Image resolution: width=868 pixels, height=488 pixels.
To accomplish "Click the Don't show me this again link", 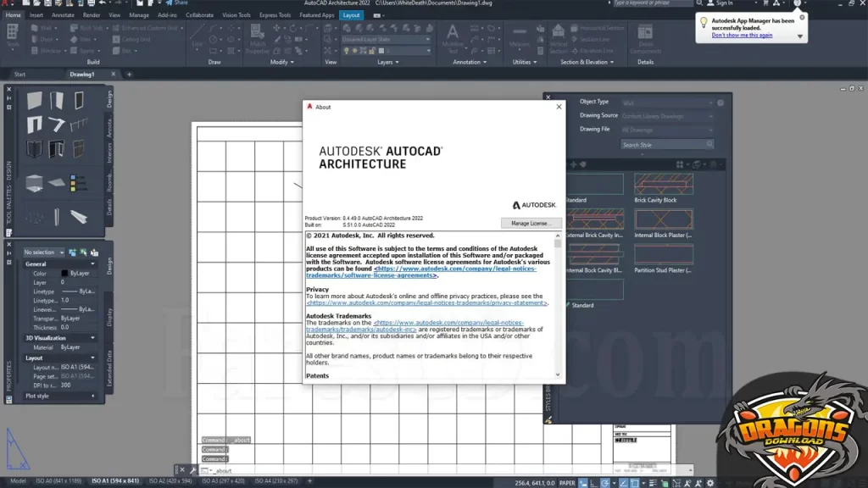I will coord(742,36).
